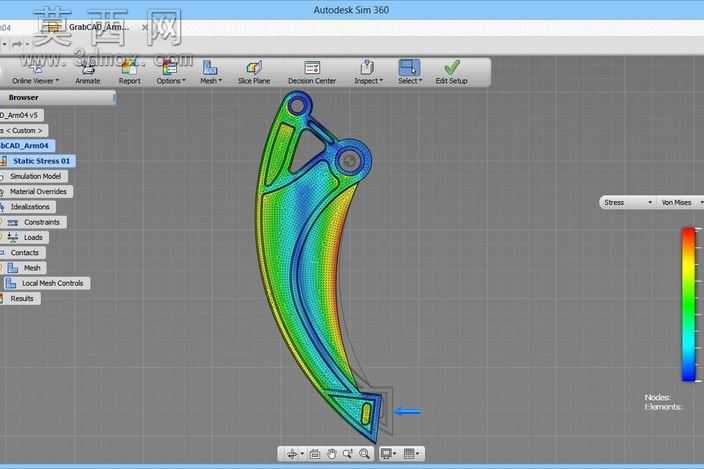Click the Loads node icon
The width and height of the screenshot is (704, 469).
(13, 237)
